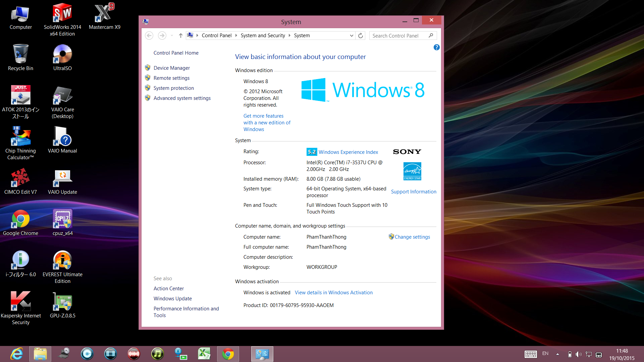Click the Forward navigation arrow
The image size is (644, 362).
162,36
